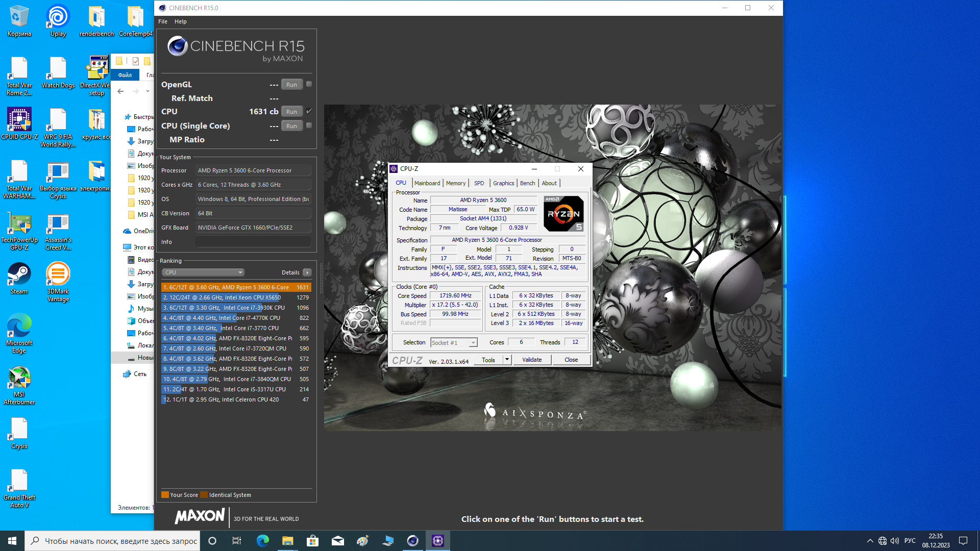Uncheck the CPU test checkbox
This screenshot has height=551, width=980.
[x=309, y=111]
